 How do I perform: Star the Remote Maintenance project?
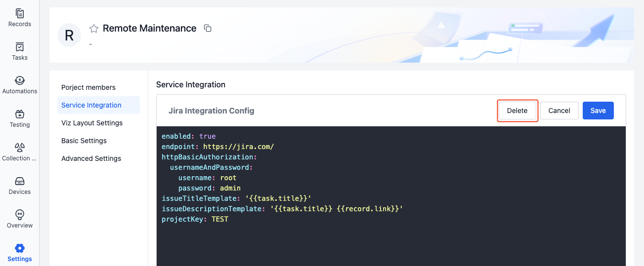point(94,29)
